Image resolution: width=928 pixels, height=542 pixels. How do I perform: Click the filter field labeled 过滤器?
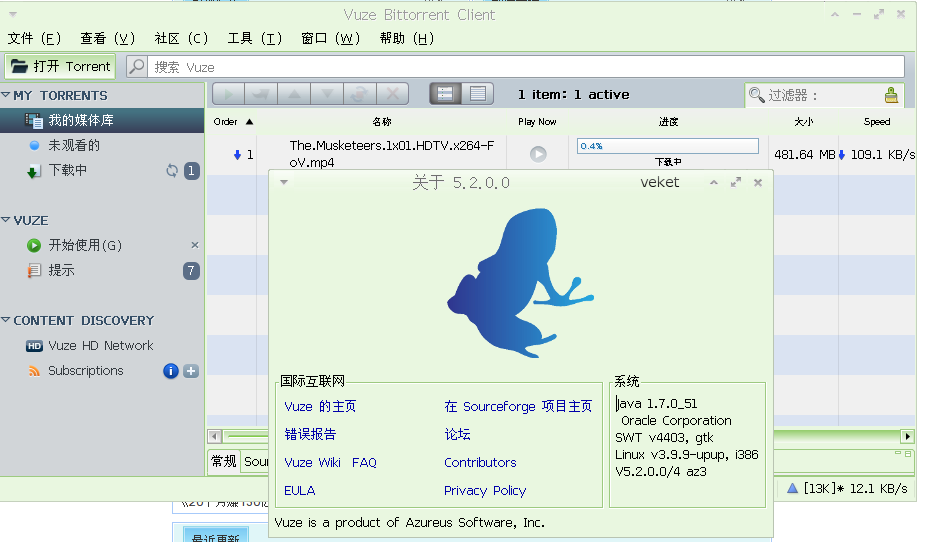824,95
